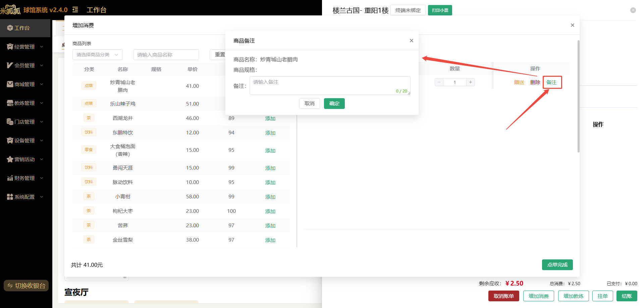Confirm the note with 确定 button
Image resolution: width=644 pixels, height=308 pixels.
[334, 104]
